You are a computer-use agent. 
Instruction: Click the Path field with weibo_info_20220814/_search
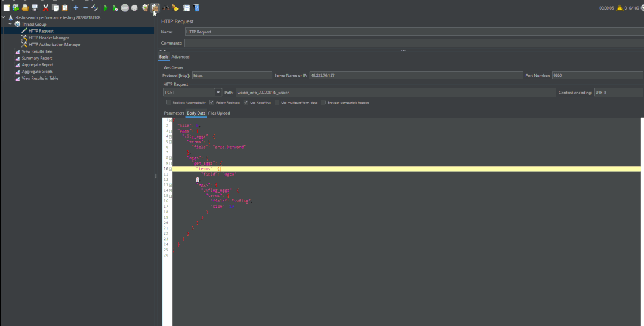click(x=396, y=93)
